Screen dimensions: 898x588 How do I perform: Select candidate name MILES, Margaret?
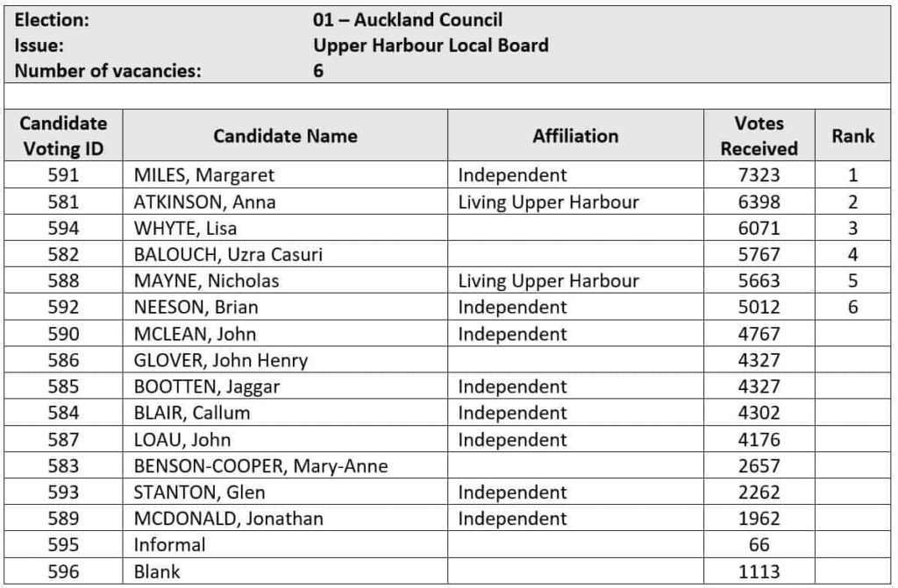(203, 175)
